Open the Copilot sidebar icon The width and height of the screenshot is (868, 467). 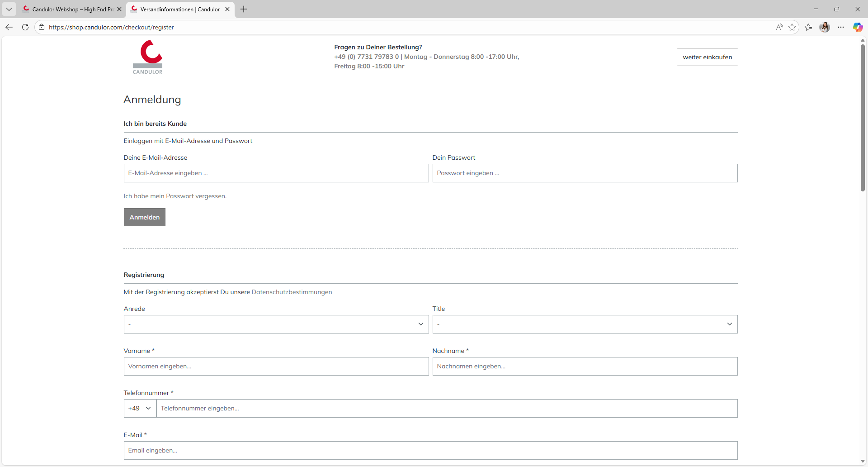click(x=858, y=27)
